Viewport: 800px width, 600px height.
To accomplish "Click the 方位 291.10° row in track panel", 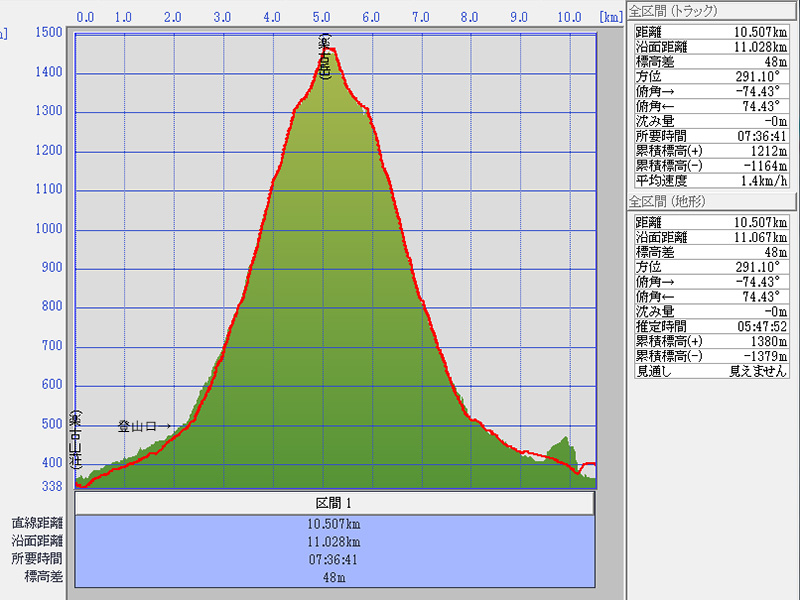I will 712,75.
